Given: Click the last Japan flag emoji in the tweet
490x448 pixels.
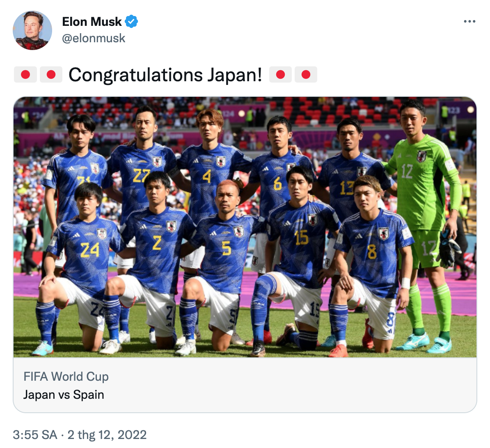Looking at the screenshot, I should pos(306,74).
